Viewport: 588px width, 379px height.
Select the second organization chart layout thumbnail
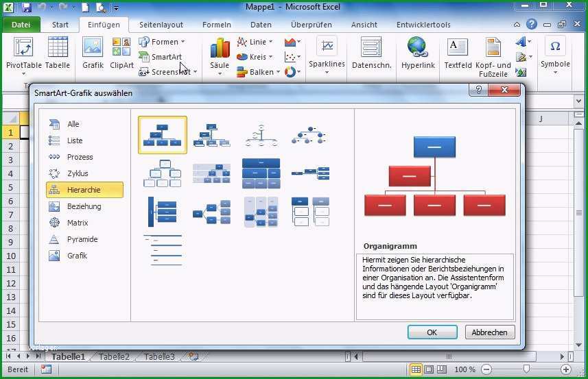pos(211,135)
